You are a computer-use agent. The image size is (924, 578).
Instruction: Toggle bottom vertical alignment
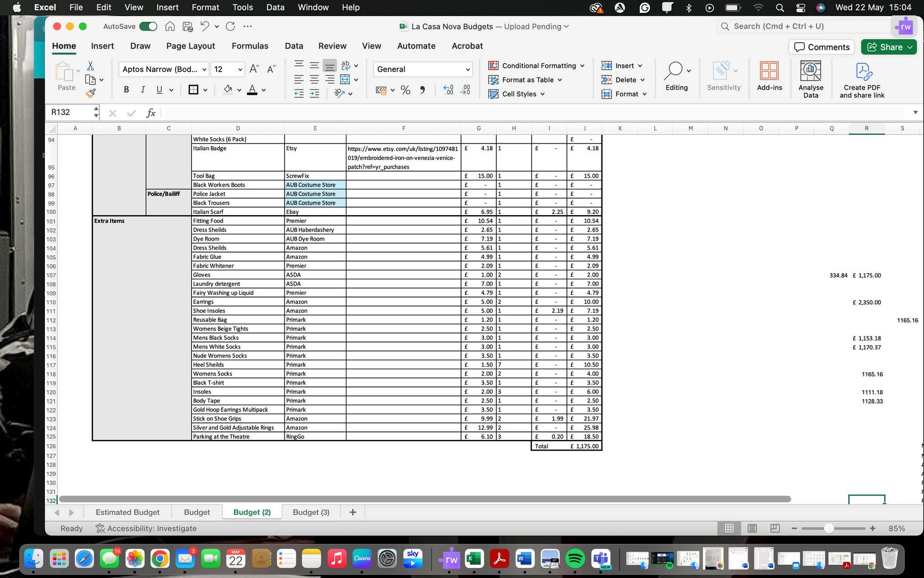(x=330, y=65)
